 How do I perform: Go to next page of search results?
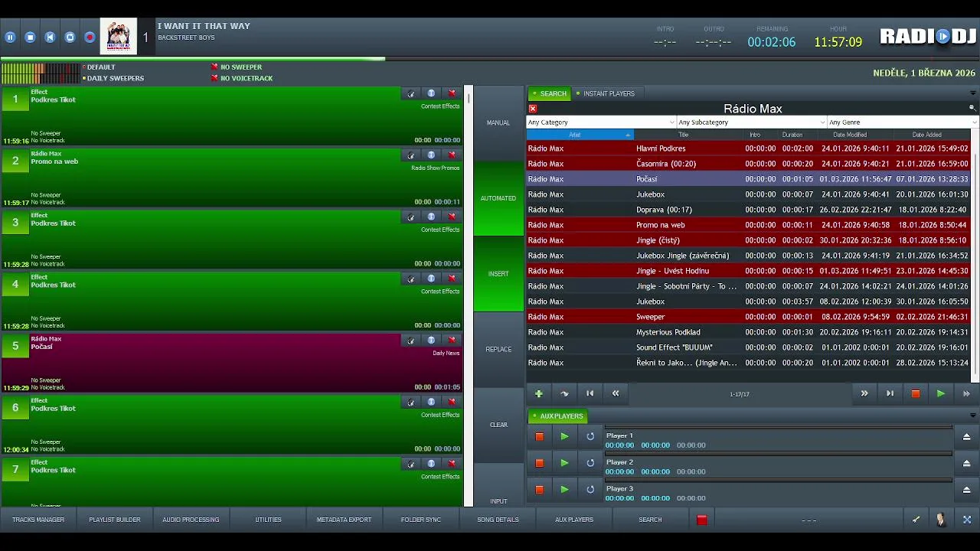pyautogui.click(x=864, y=393)
